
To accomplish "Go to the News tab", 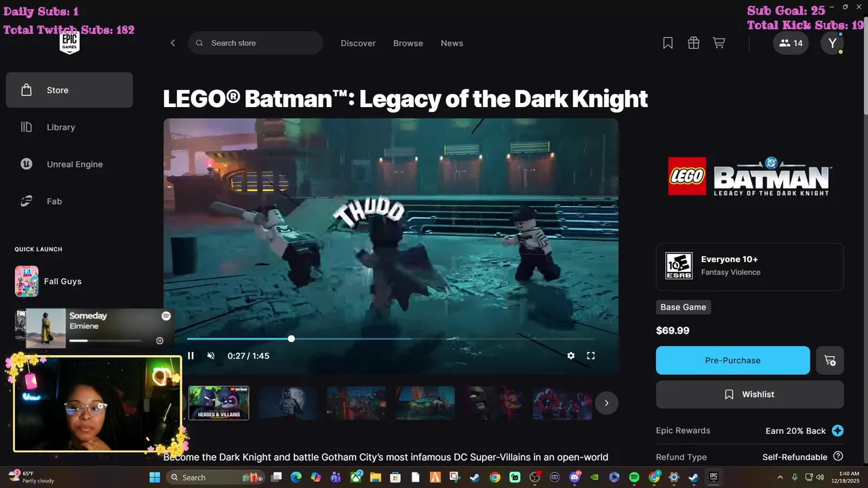I will 452,43.
